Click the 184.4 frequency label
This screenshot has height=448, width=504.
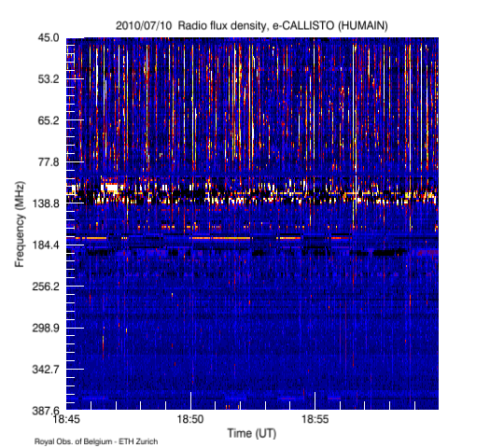[46, 245]
